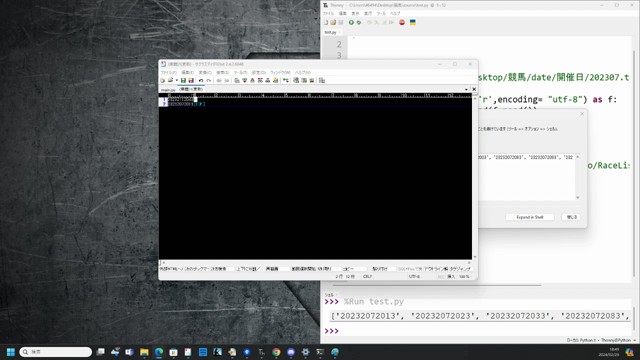640x360 pixels.
Task: Open ウィンドウ(W) menu in Sakura Editor
Action: 280,72
